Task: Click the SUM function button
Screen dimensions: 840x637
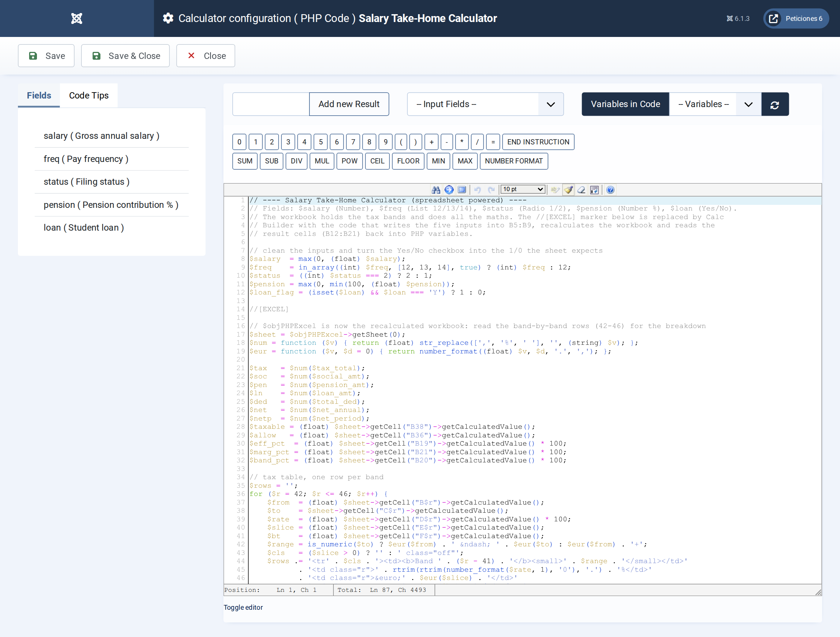Action: 245,161
